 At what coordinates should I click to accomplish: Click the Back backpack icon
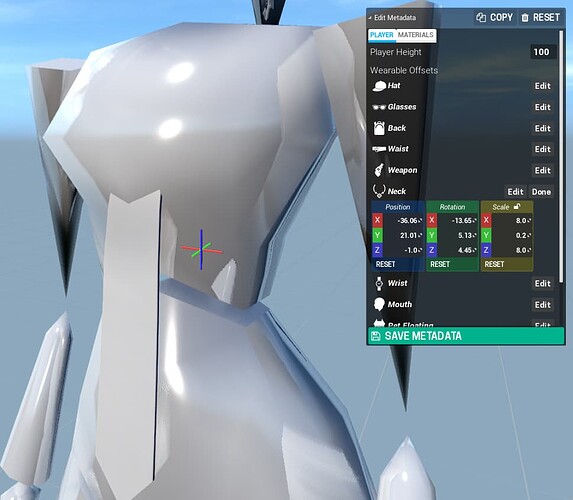pyautogui.click(x=379, y=128)
